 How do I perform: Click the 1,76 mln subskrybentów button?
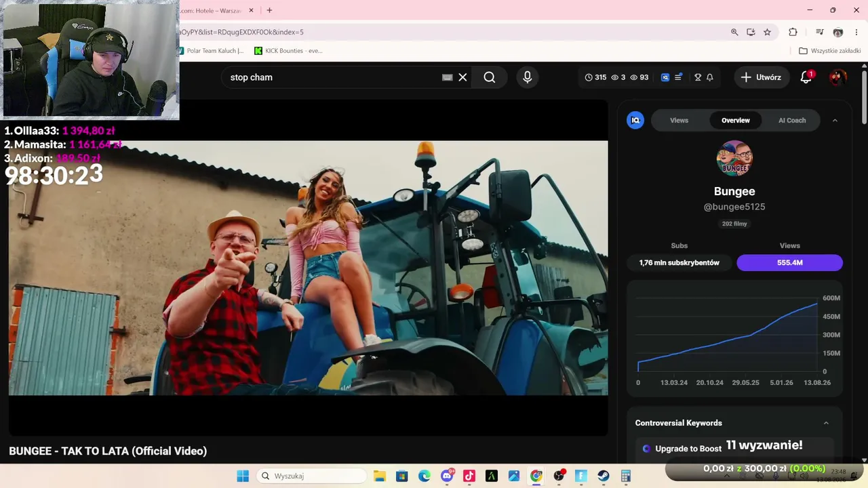(679, 262)
